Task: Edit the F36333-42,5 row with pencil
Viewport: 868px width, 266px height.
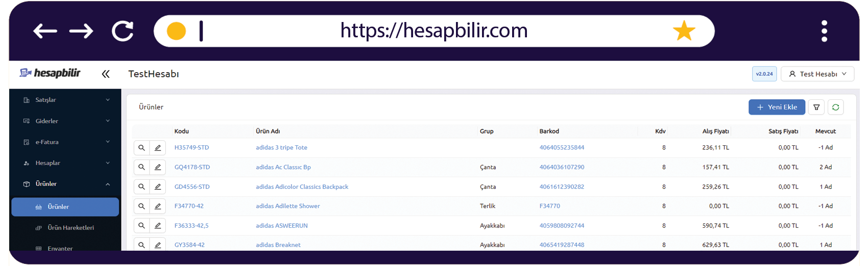Action: coord(158,226)
